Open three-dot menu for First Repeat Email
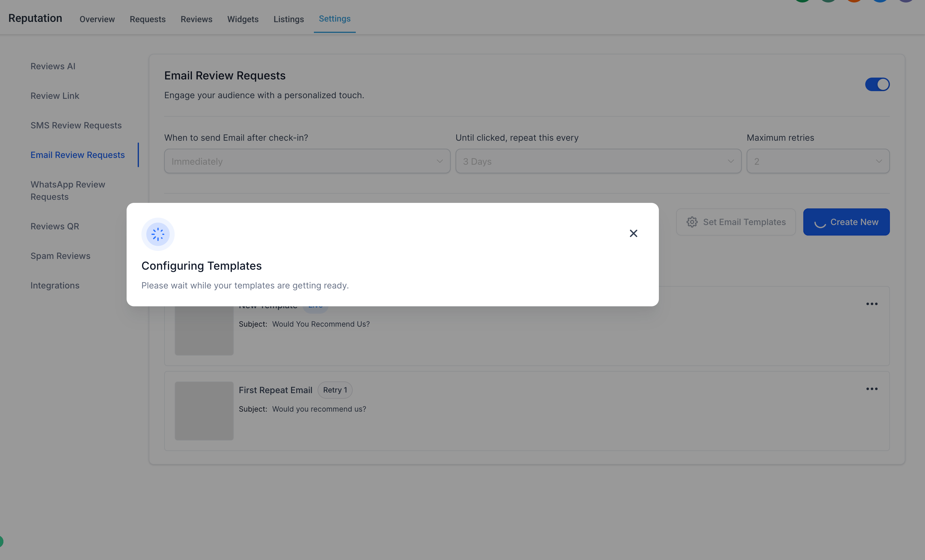 (x=872, y=389)
